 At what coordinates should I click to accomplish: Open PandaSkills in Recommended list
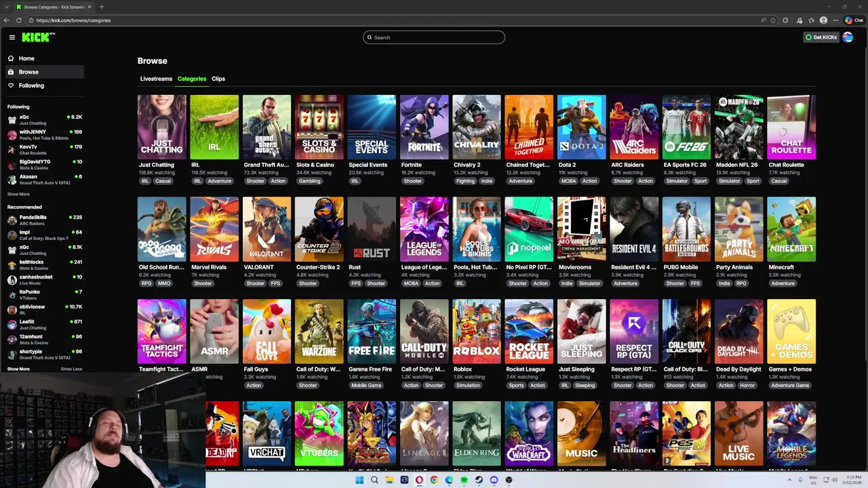click(45, 220)
